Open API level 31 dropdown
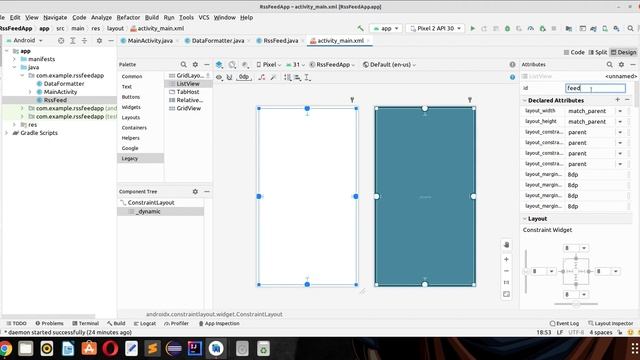 [296, 64]
